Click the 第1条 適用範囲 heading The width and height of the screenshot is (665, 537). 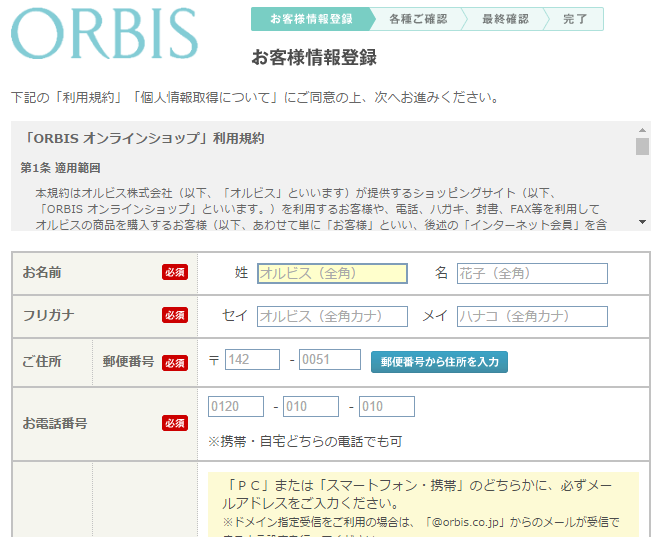pos(60,168)
